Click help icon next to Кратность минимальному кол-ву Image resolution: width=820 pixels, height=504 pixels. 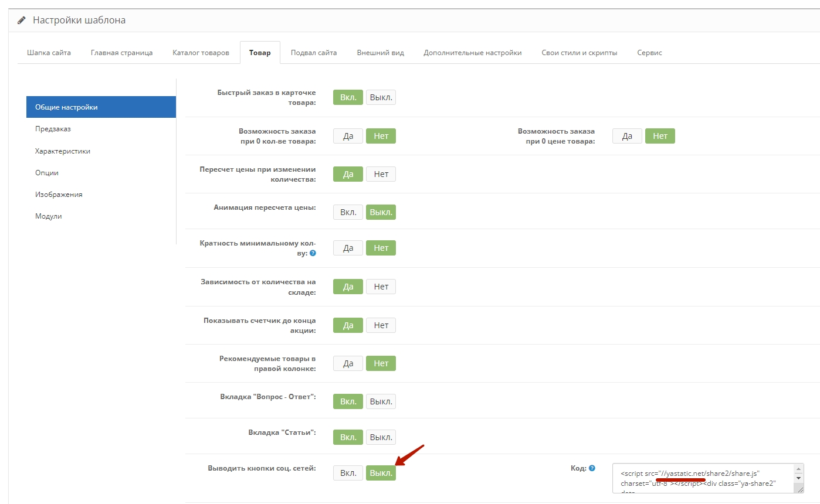313,253
